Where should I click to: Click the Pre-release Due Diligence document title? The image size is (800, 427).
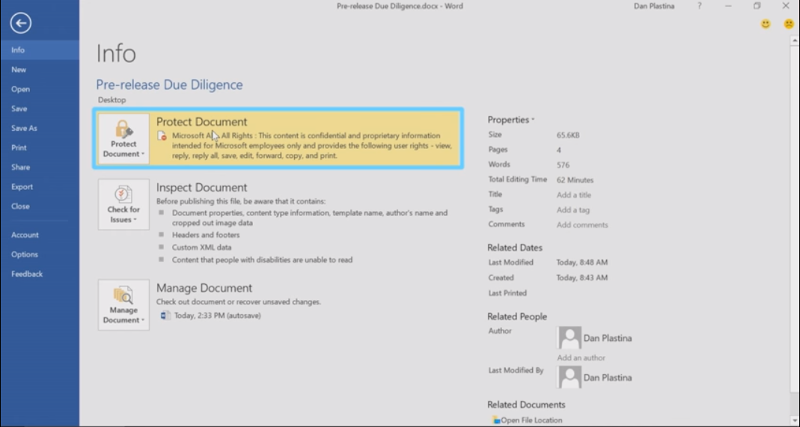pyautogui.click(x=169, y=85)
